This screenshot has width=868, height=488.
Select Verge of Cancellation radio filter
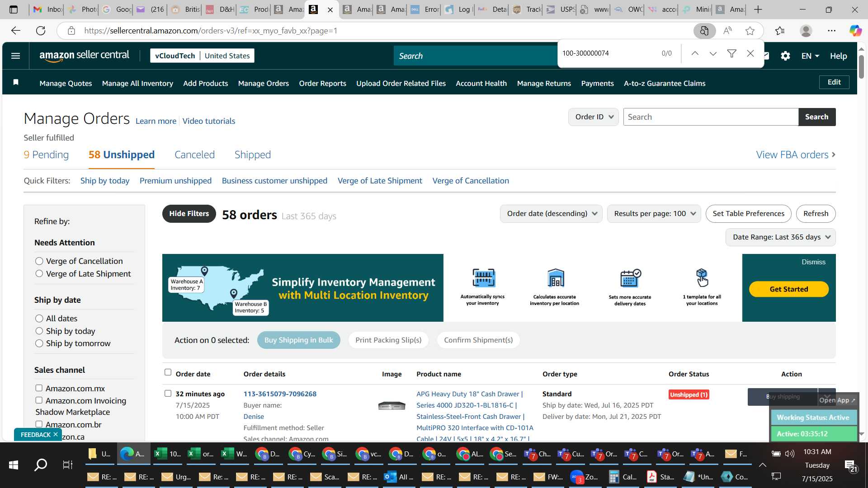(39, 261)
